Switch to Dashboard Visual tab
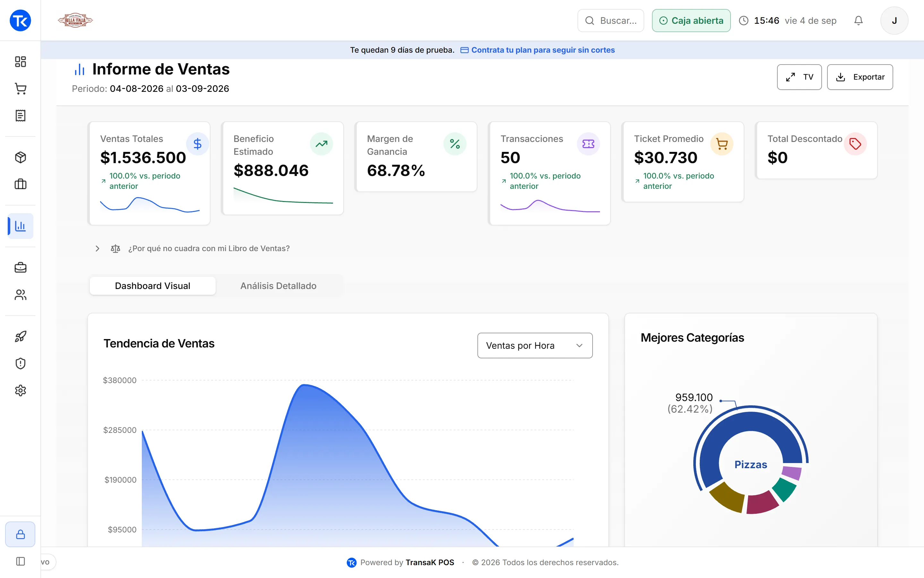Image resolution: width=924 pixels, height=578 pixels. (x=152, y=285)
